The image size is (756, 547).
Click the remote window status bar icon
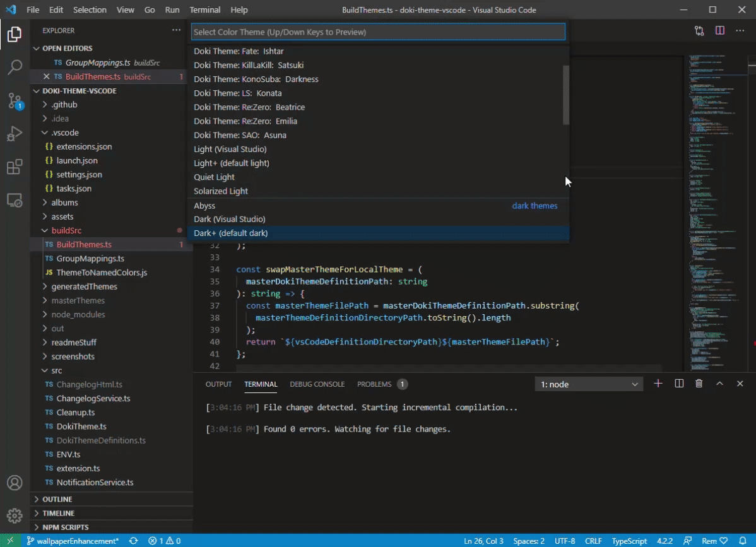tap(10, 541)
